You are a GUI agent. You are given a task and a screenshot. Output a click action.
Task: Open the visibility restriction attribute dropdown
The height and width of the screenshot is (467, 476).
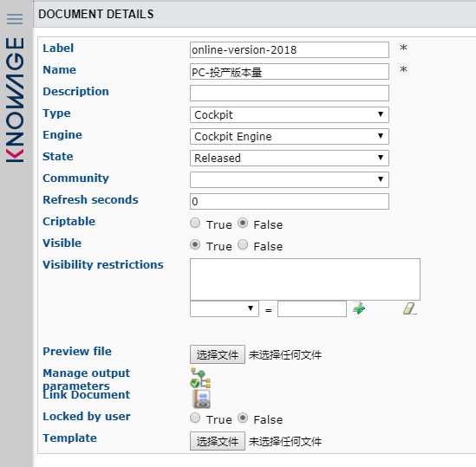[x=225, y=309]
